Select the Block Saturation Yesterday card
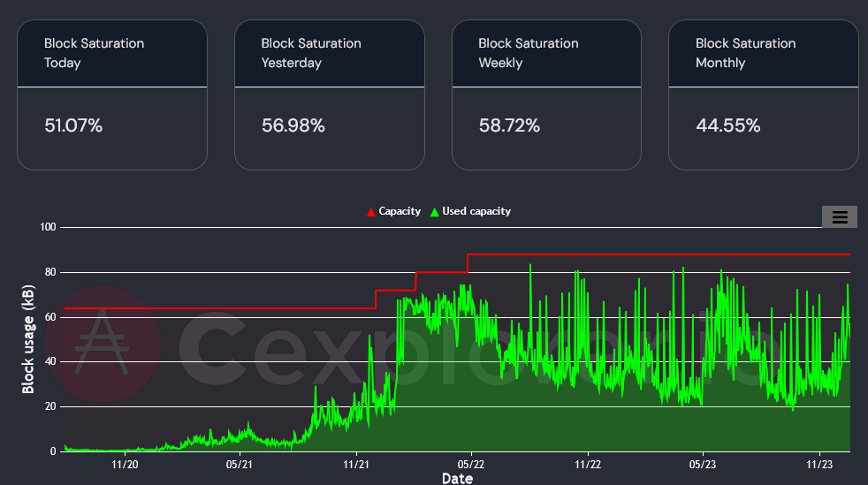The width and height of the screenshot is (868, 485). click(x=330, y=95)
